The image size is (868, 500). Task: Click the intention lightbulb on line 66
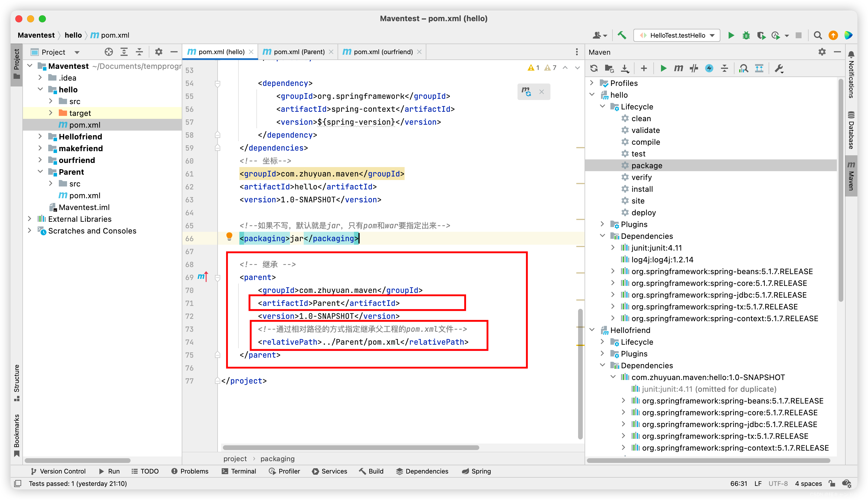pos(229,236)
